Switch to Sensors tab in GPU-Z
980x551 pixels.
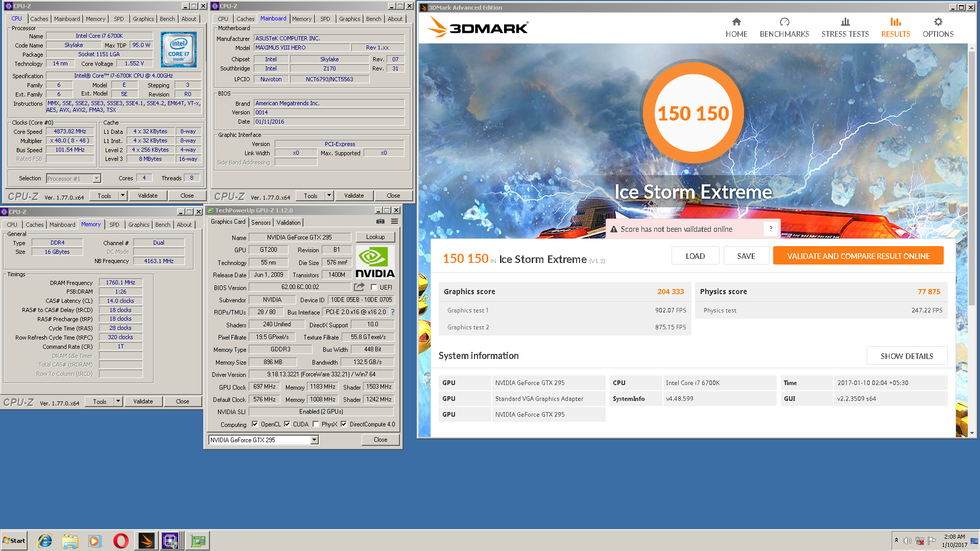[261, 223]
